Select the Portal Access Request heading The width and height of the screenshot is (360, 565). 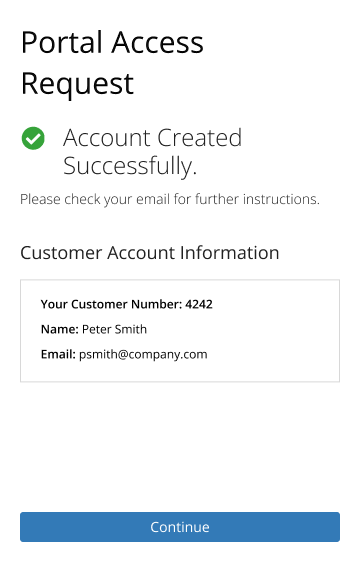coord(112,63)
